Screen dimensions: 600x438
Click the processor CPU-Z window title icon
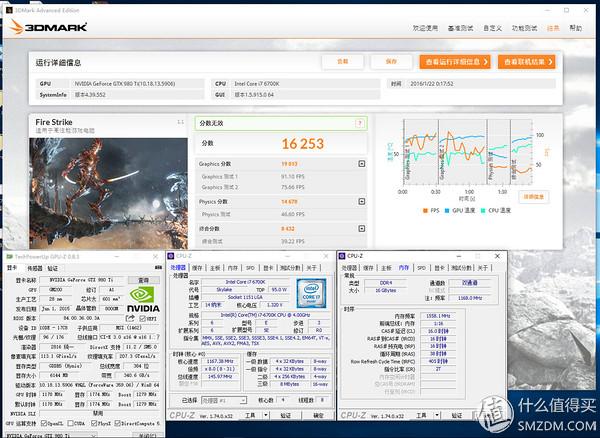click(x=171, y=256)
